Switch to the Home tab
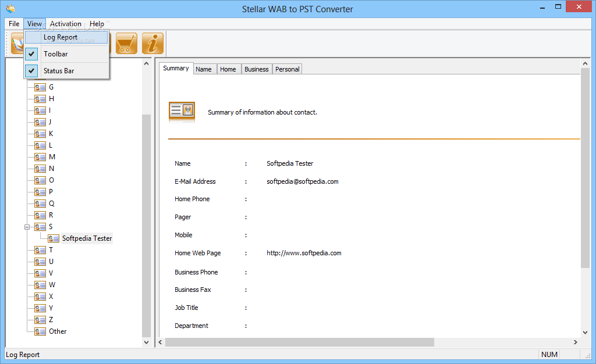596x364 pixels. point(228,69)
